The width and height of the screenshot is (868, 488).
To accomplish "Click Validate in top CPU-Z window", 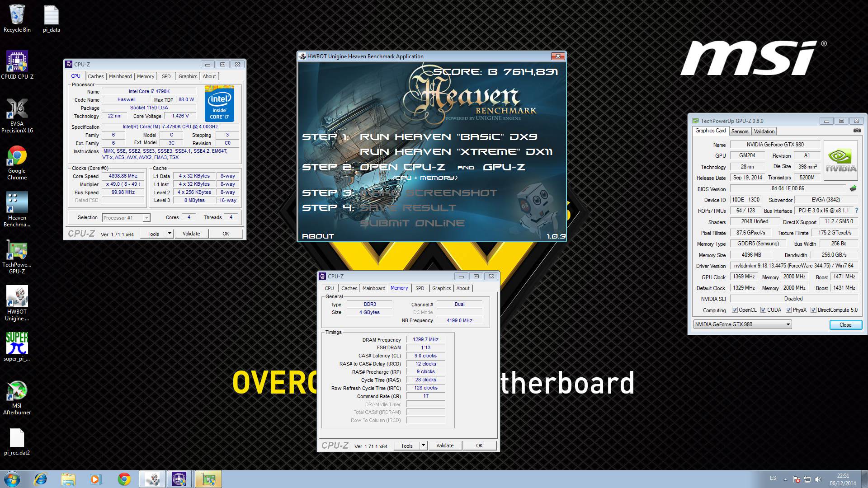I will [x=191, y=234].
